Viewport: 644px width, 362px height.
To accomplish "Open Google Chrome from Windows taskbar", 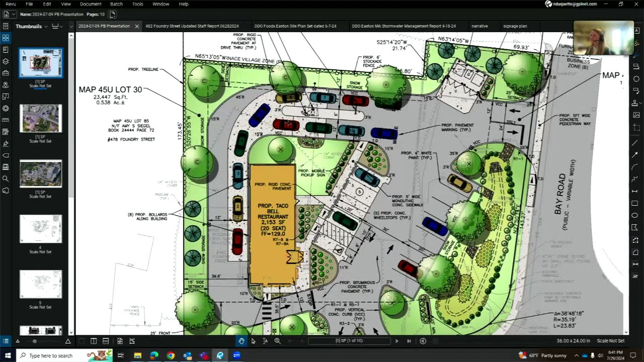I will 171,355.
